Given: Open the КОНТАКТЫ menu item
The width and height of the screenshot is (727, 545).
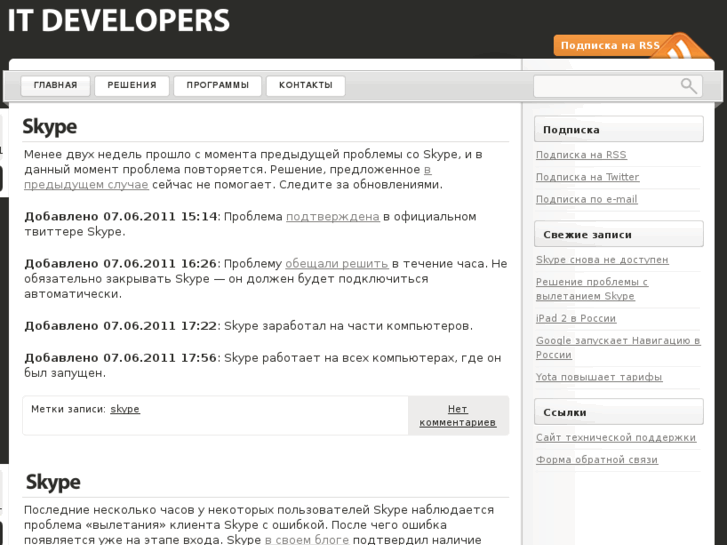Looking at the screenshot, I should [306, 85].
